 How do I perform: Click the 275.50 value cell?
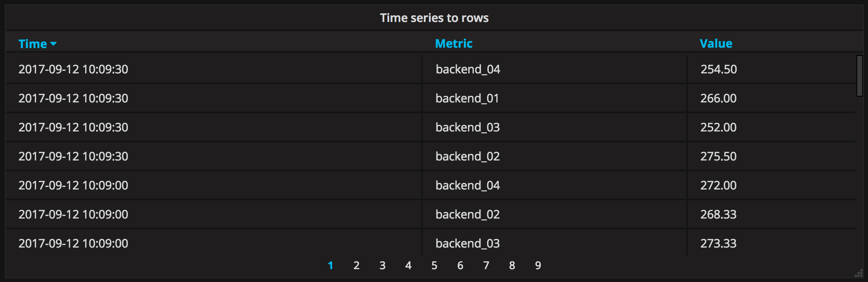point(718,156)
